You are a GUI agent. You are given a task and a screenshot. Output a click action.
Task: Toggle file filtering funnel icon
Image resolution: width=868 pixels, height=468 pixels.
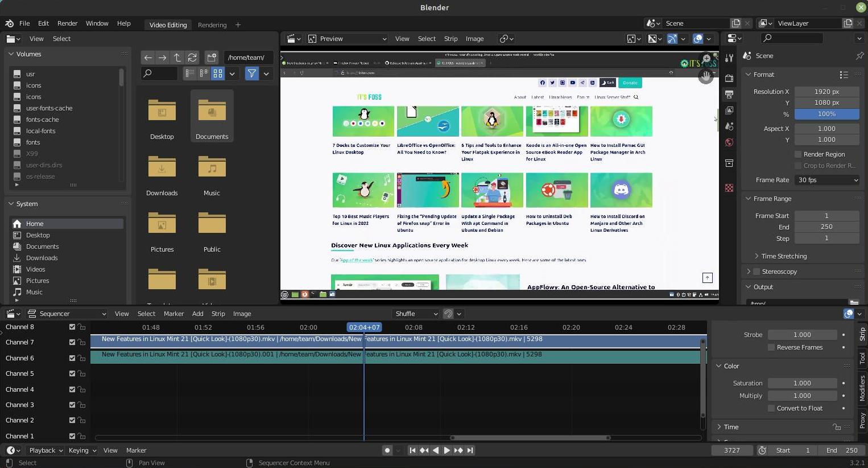(251, 73)
